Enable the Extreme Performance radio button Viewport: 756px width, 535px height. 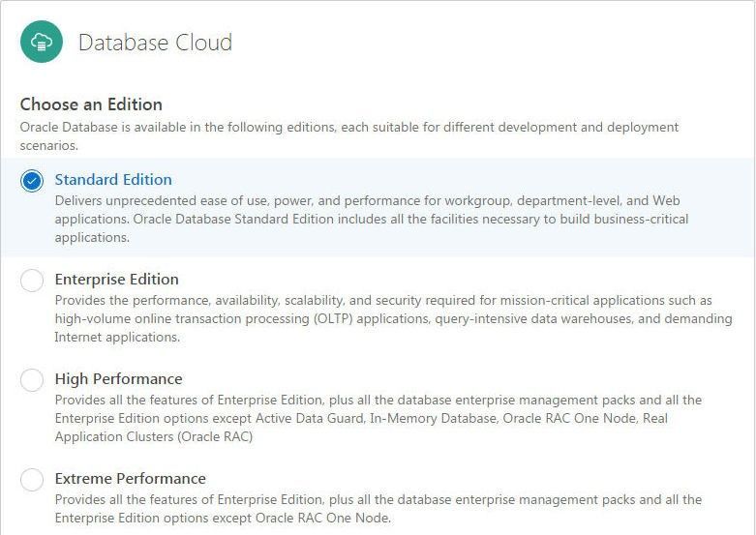click(x=32, y=480)
